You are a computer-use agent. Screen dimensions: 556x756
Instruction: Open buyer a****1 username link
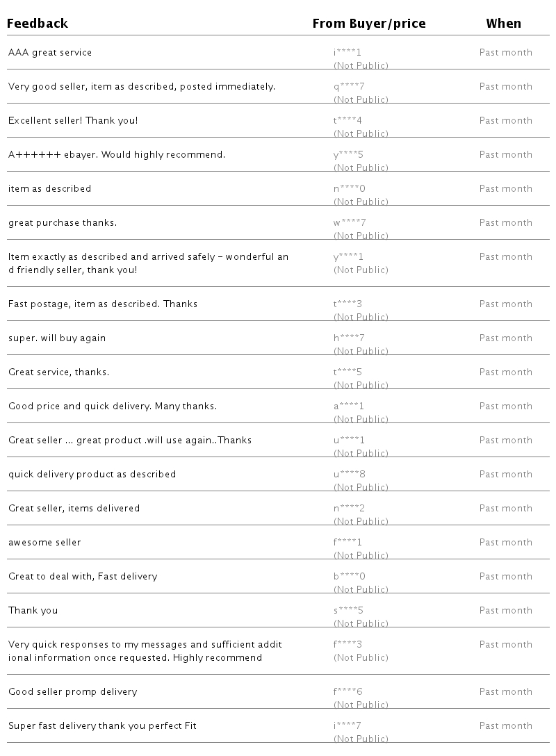click(x=349, y=406)
